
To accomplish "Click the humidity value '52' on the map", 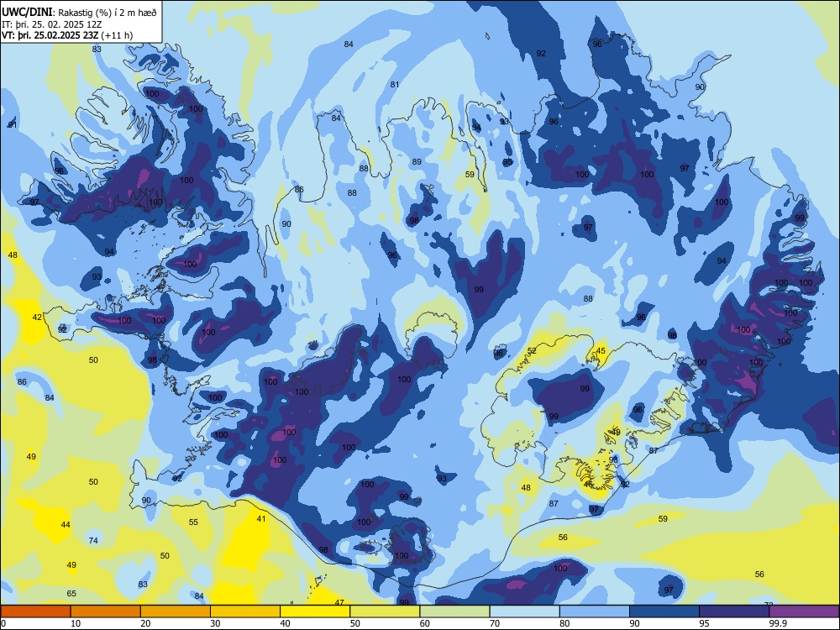I will pos(532,351).
